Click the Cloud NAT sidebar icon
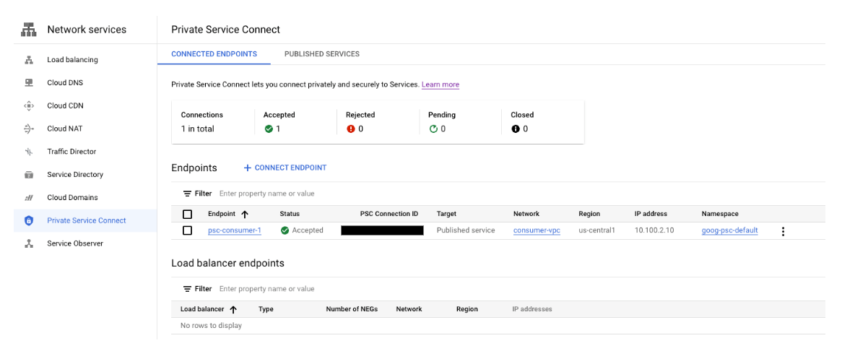Image resolution: width=868 pixels, height=346 pixels. pos(29,129)
